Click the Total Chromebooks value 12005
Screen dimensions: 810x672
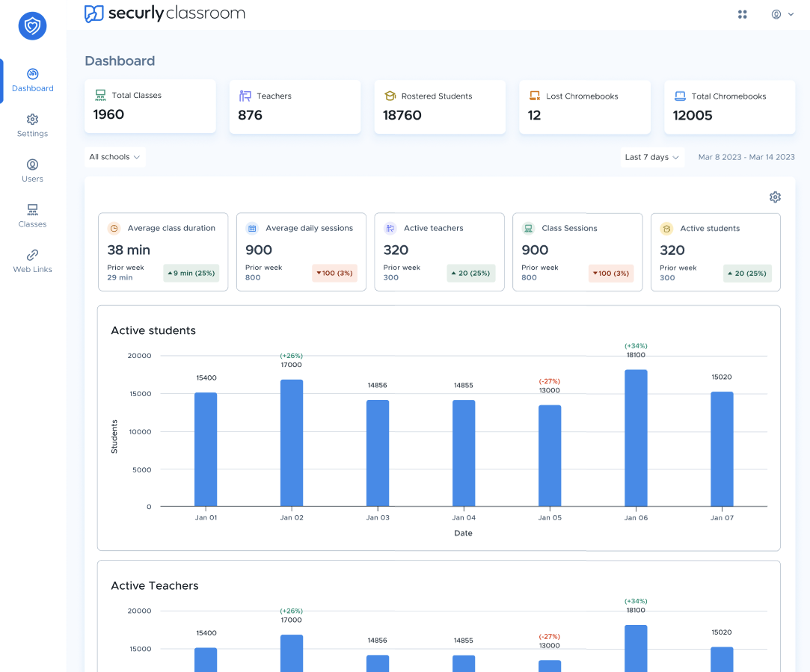(x=693, y=116)
